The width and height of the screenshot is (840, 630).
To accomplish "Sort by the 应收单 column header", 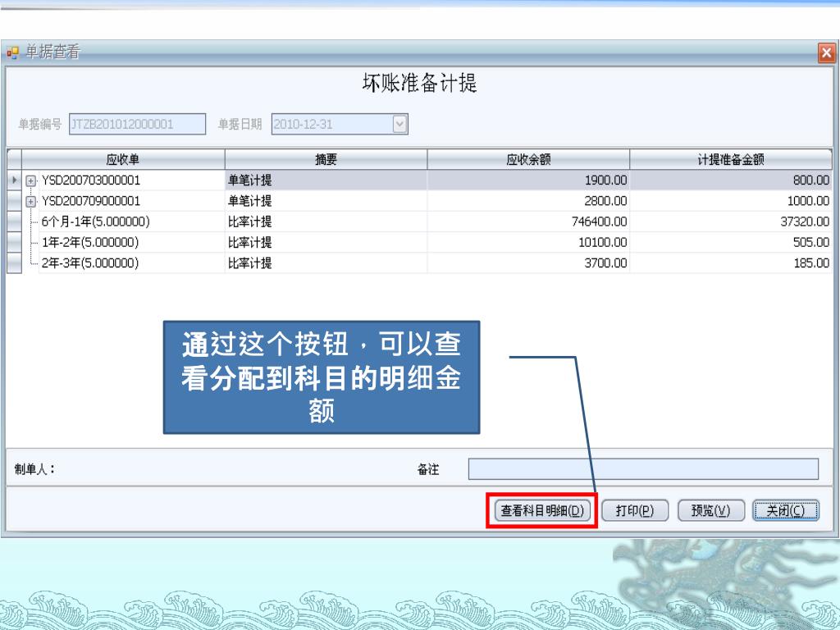I will [x=123, y=160].
